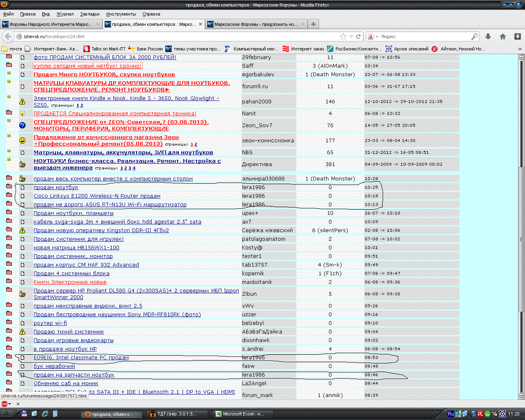Viewport: 525px width, 420px height.
Task: Click the warning icon beside Kingston DDR-III topic
Action: [x=23, y=230]
